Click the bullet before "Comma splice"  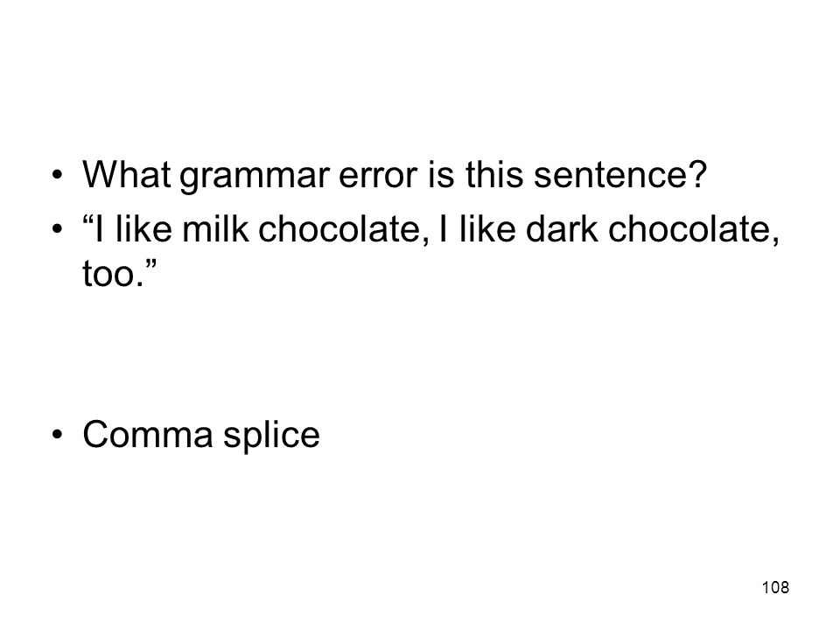click(58, 435)
